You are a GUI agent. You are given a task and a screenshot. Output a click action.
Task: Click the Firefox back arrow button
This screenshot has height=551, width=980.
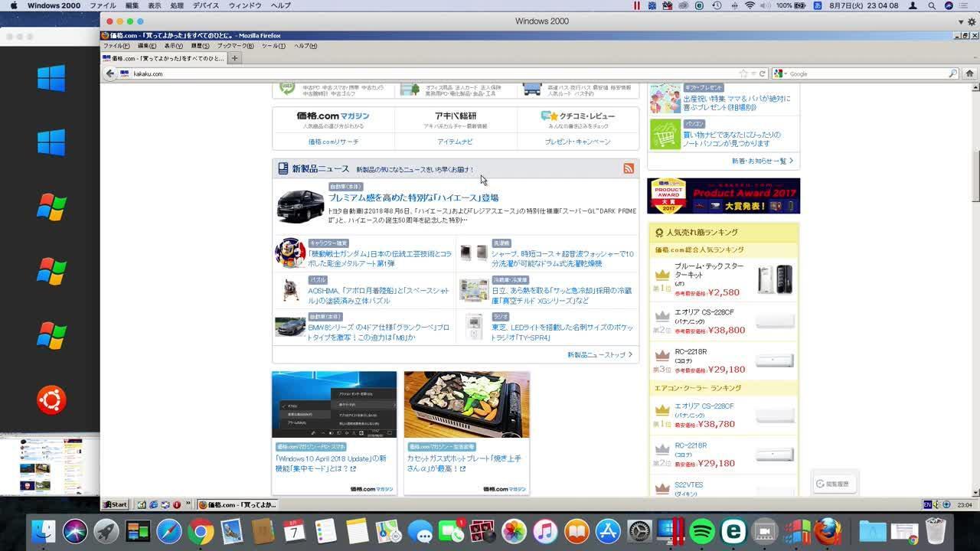tap(110, 73)
